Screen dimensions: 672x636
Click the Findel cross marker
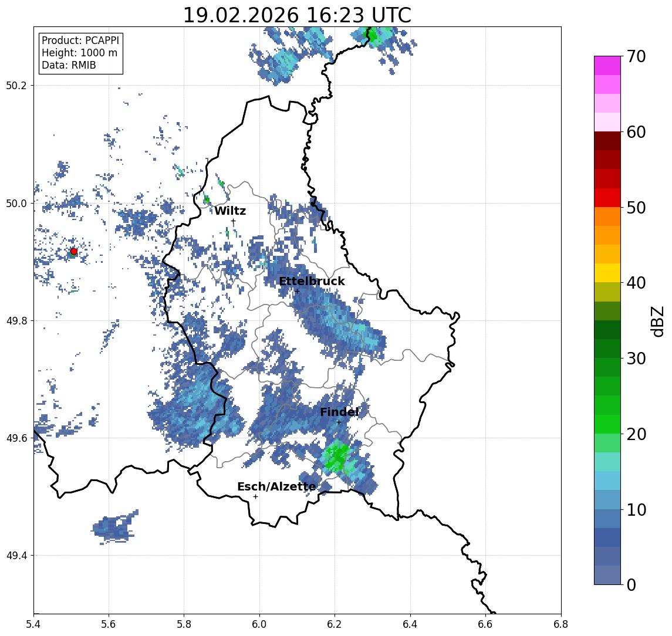coord(339,422)
